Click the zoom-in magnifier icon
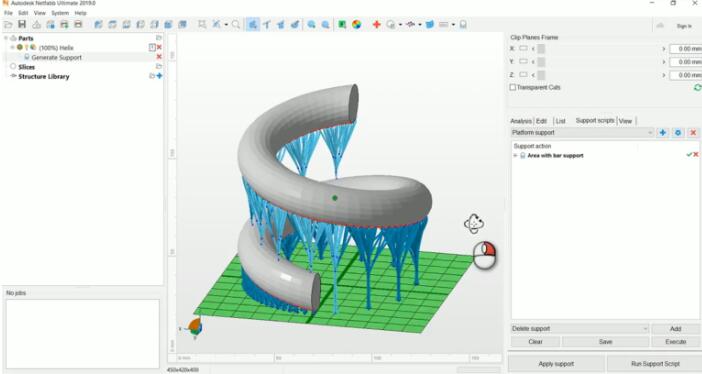 311,25
